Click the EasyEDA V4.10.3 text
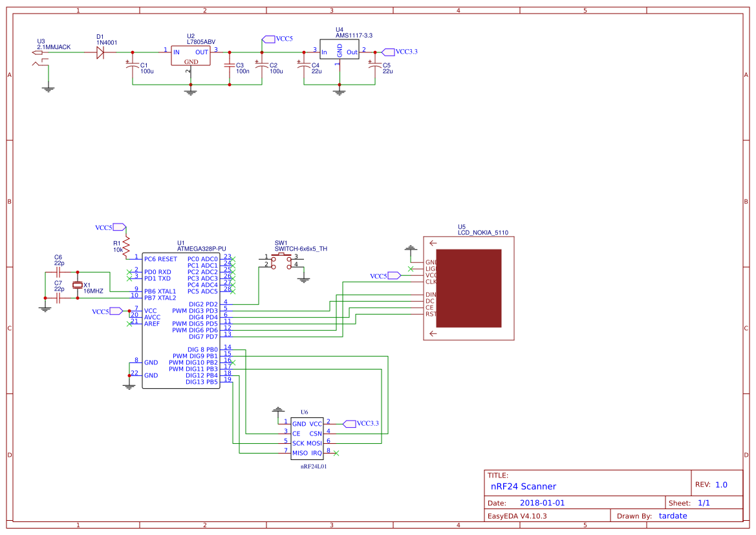Image resolution: width=756 pixels, height=535 pixels. (x=517, y=516)
